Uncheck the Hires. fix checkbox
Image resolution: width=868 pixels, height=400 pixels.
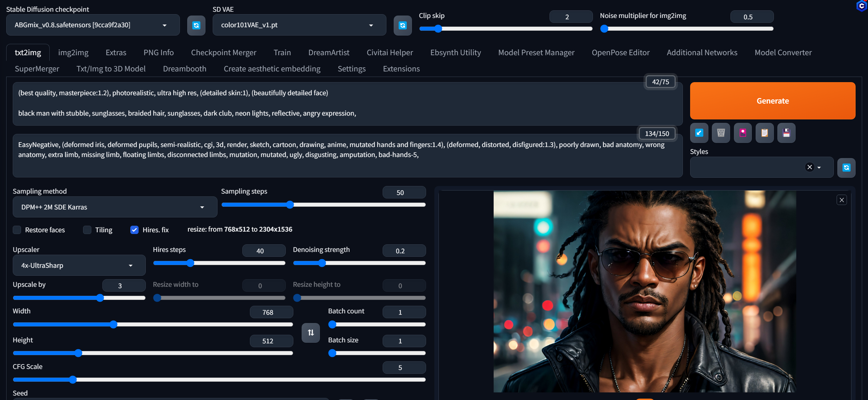[134, 230]
